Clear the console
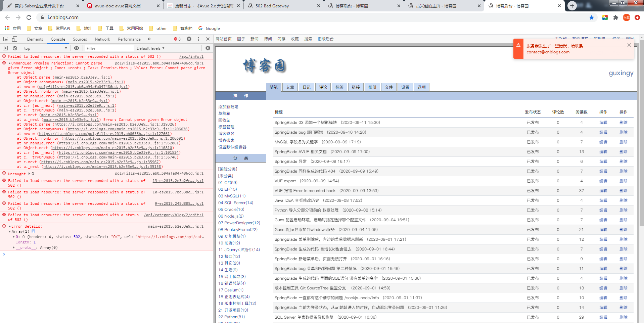 coord(15,48)
